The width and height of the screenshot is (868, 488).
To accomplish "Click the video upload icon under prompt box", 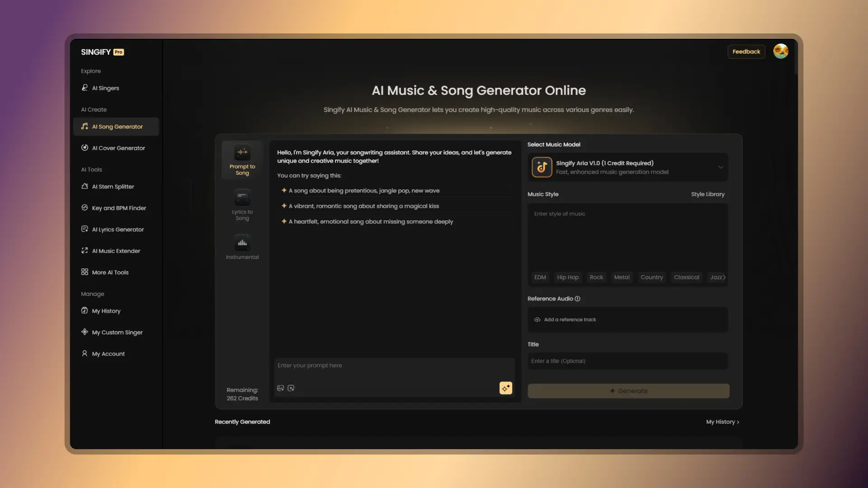I will tap(291, 388).
